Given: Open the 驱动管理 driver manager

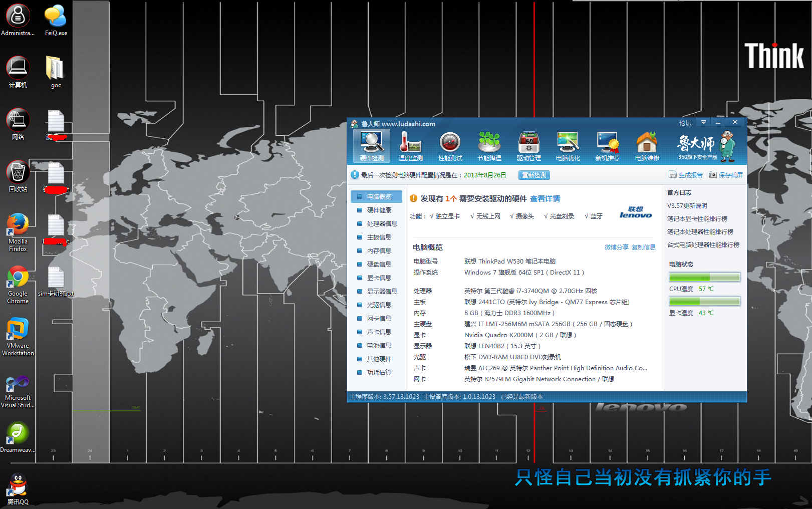Looking at the screenshot, I should pyautogui.click(x=528, y=146).
